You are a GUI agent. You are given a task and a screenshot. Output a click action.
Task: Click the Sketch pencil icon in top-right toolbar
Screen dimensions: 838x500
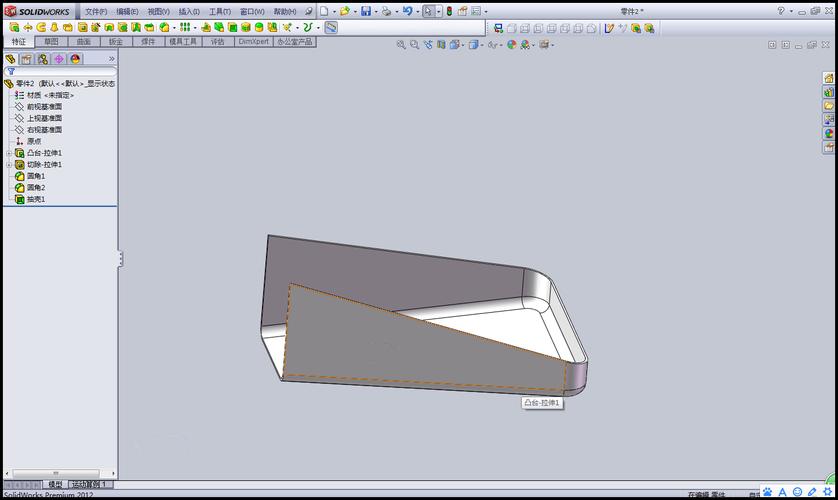pos(609,28)
